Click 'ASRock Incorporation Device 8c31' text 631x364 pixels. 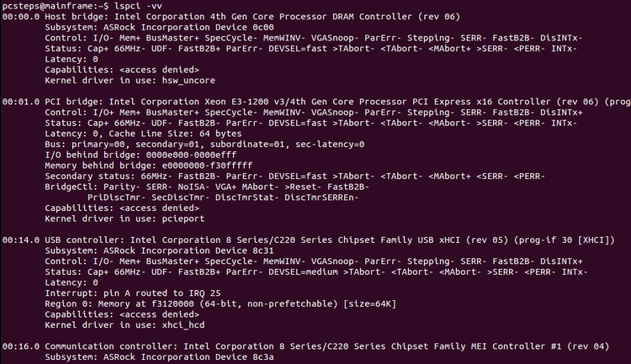pyautogui.click(x=188, y=251)
